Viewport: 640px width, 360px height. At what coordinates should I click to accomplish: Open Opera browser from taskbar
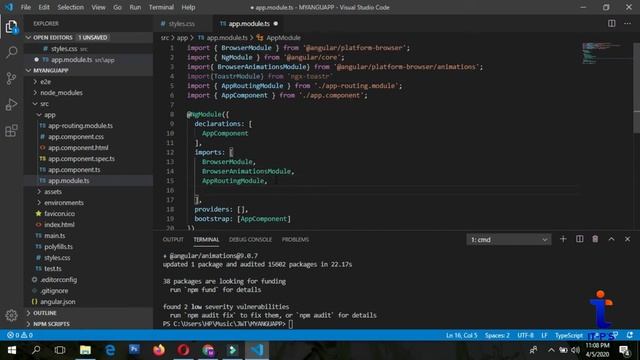(x=183, y=350)
